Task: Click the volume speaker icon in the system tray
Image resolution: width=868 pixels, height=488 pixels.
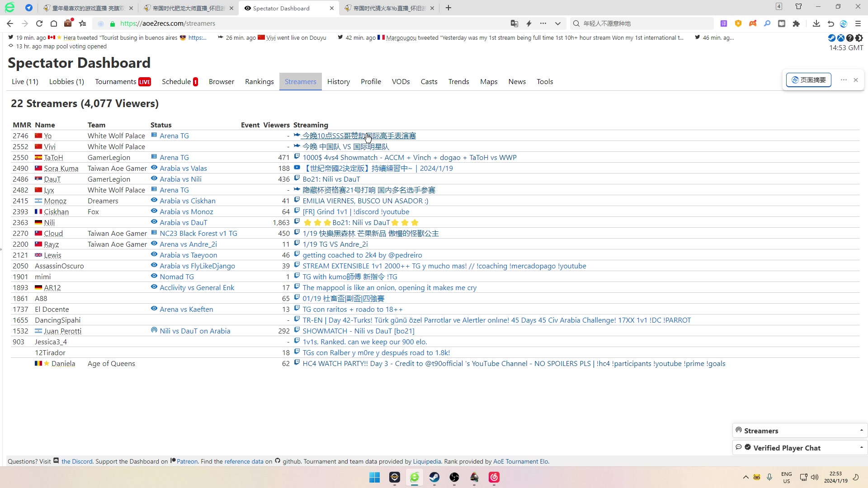Action: [815, 478]
